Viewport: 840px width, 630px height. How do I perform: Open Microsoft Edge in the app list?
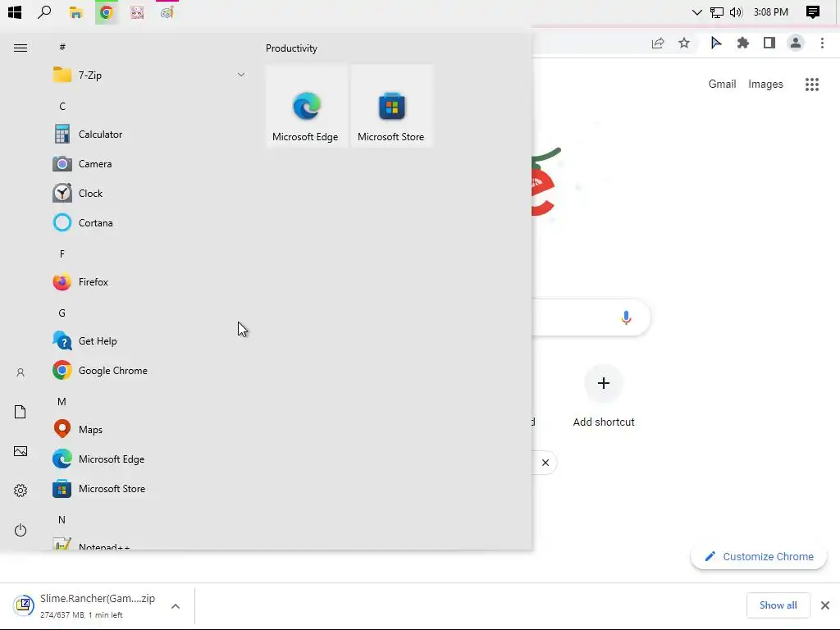coord(149,459)
